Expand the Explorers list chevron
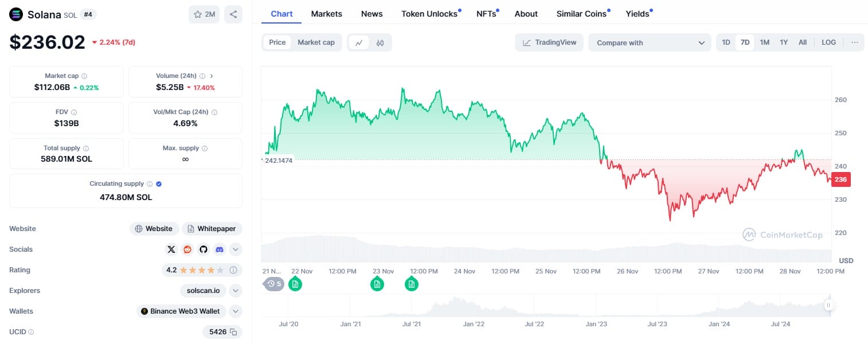This screenshot has width=868, height=344. (x=236, y=291)
